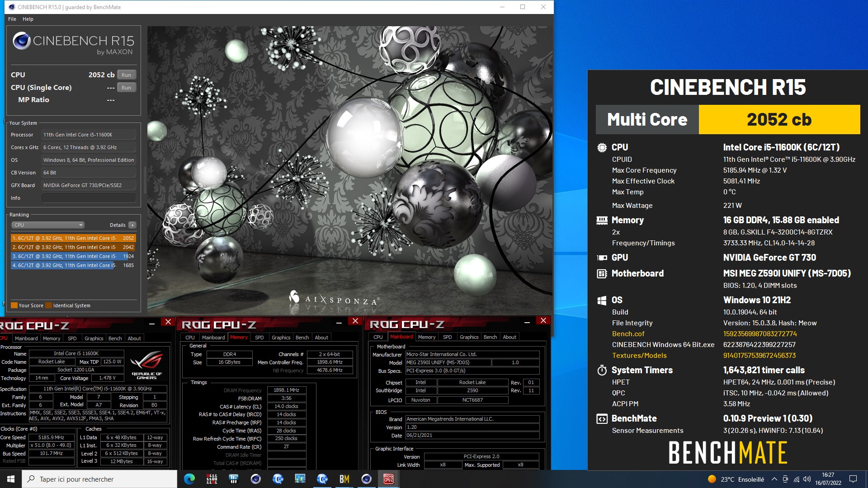Click the Cinebench R15 logo sphere
Image resolution: width=868 pixels, height=488 pixels.
[21, 41]
